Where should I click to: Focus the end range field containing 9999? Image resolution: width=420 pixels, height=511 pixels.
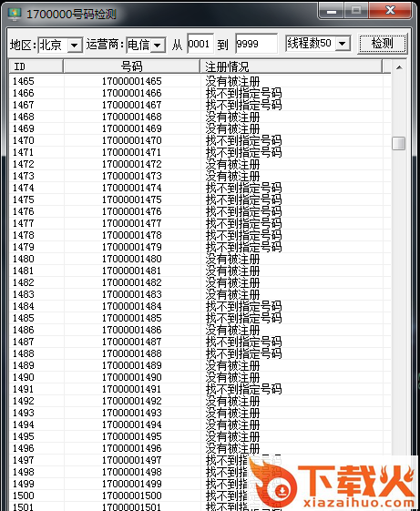pyautogui.click(x=256, y=44)
